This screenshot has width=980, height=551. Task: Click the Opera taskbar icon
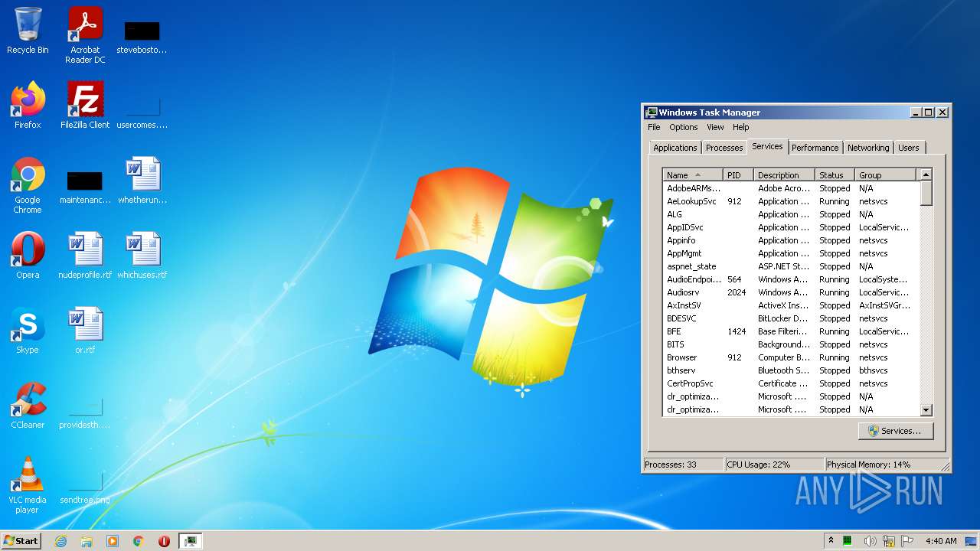[x=164, y=541]
